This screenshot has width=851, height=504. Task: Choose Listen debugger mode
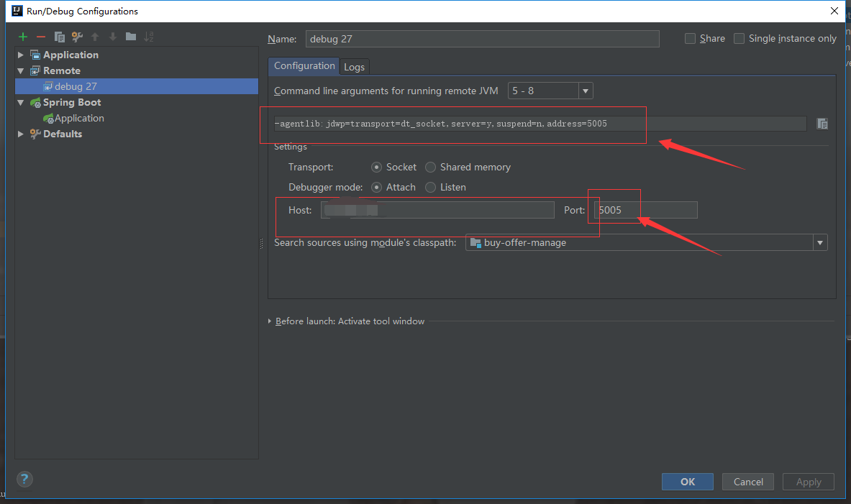coord(430,187)
